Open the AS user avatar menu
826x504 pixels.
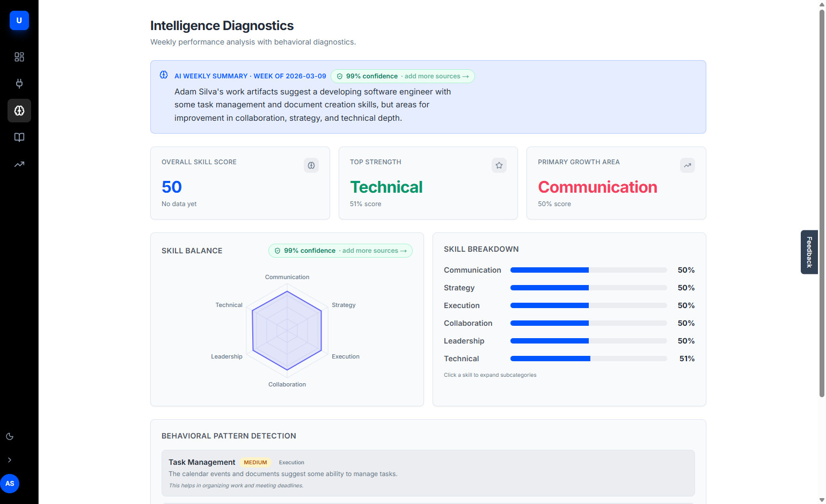coord(10,484)
